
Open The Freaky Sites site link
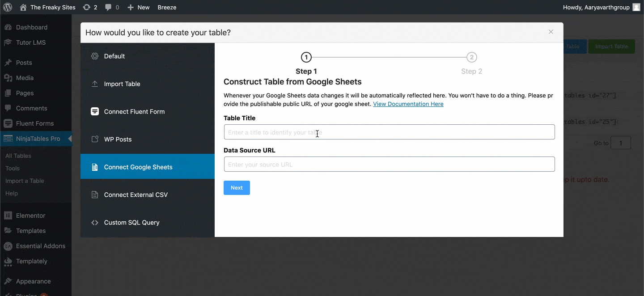pyautogui.click(x=47, y=7)
